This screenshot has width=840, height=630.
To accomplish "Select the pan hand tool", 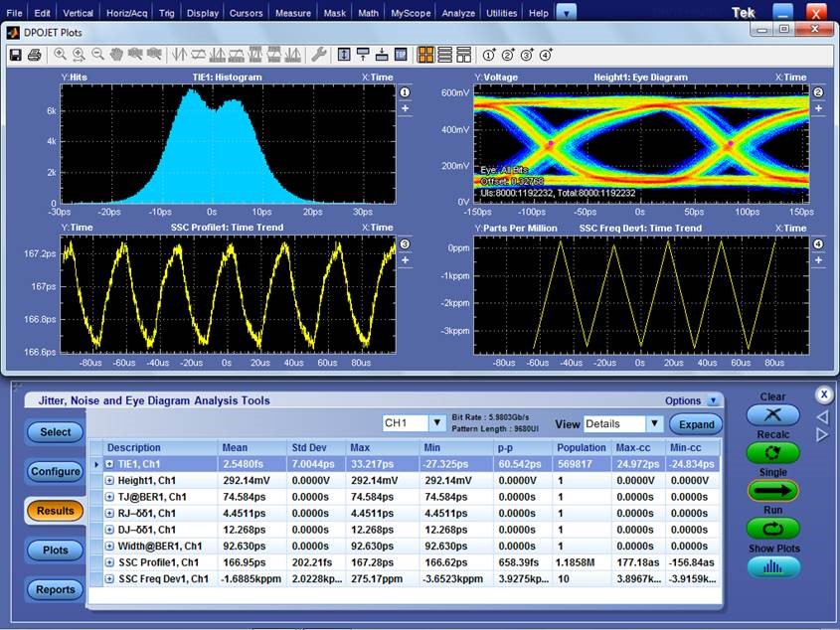I will point(116,55).
